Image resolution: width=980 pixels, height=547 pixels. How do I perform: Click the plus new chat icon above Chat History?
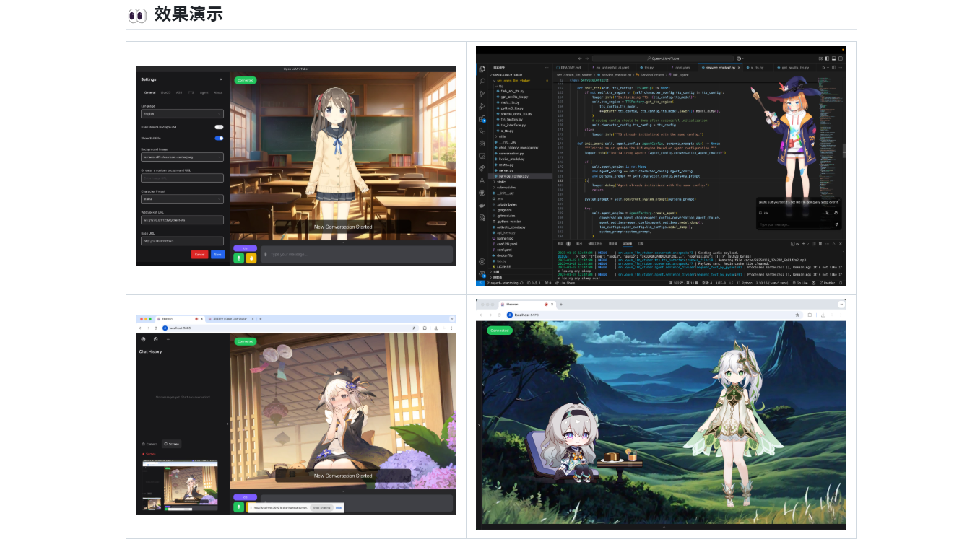click(168, 339)
